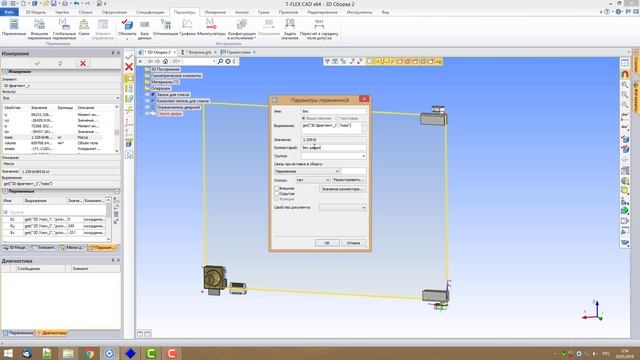The width and height of the screenshot is (640, 360).
Task: Confirm measurement with the green checkmark
Action: (x=37, y=63)
